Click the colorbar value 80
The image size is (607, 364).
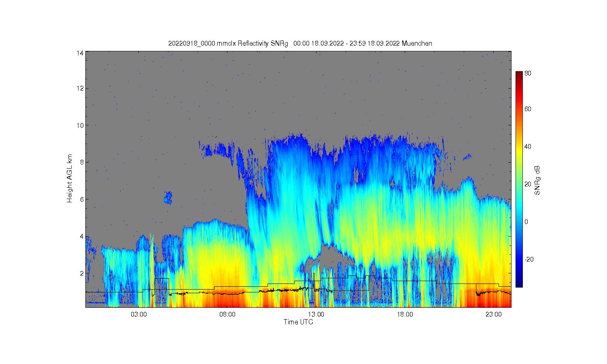click(528, 74)
